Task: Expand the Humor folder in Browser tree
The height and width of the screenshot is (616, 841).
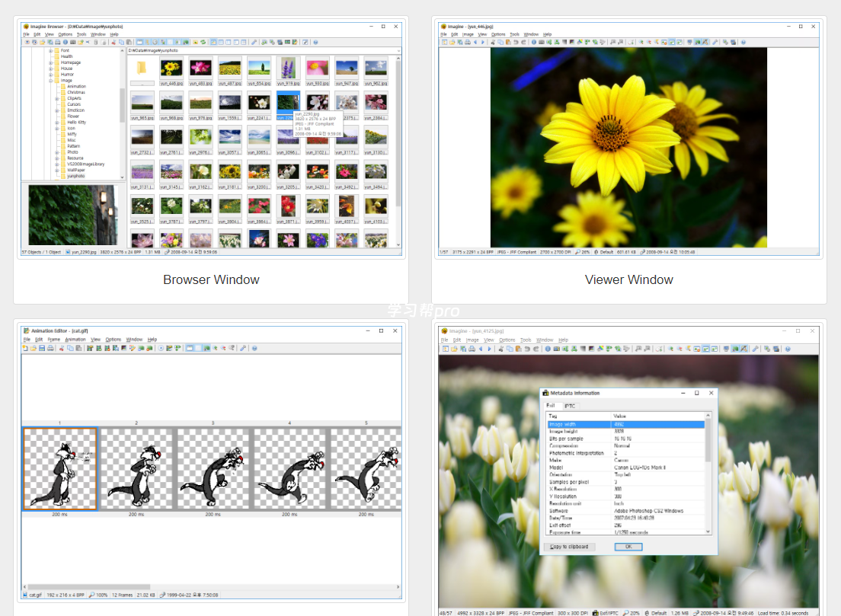Action: 51,75
